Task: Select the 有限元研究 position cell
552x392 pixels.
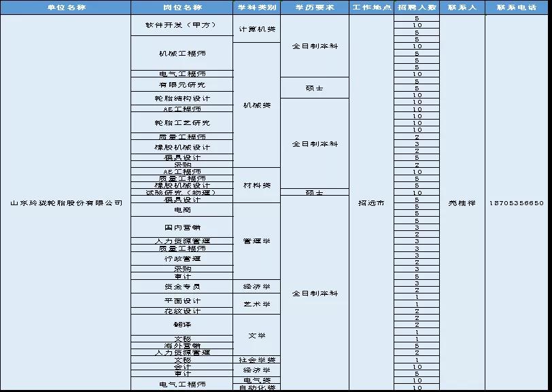Action: (x=182, y=85)
